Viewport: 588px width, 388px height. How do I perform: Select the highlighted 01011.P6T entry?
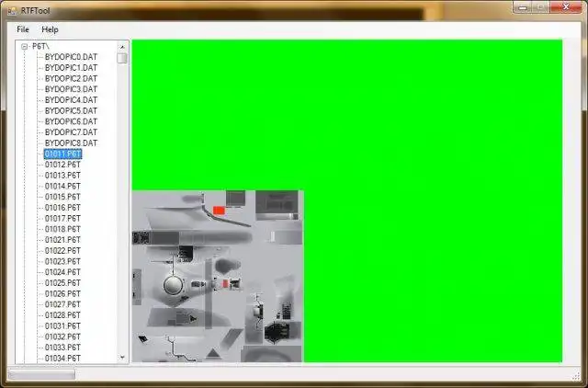click(x=62, y=154)
